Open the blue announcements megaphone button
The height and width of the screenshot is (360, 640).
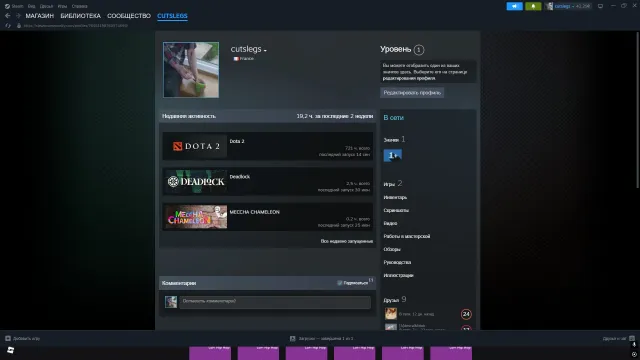coord(514,6)
